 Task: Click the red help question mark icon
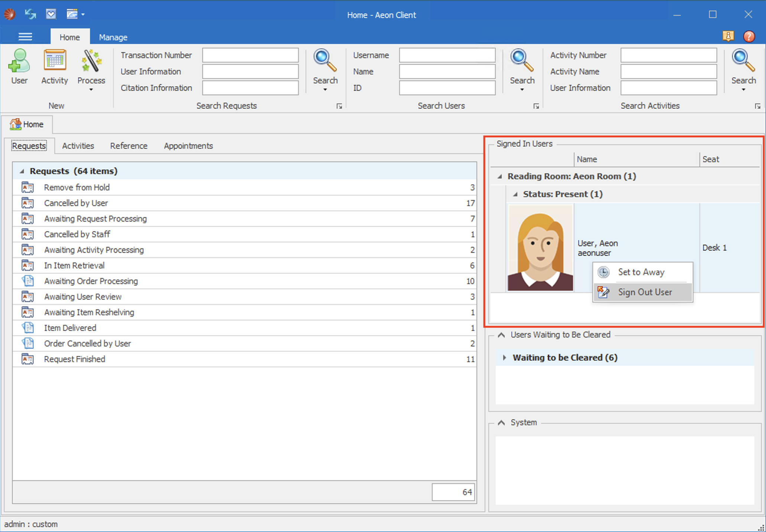pyautogui.click(x=749, y=36)
